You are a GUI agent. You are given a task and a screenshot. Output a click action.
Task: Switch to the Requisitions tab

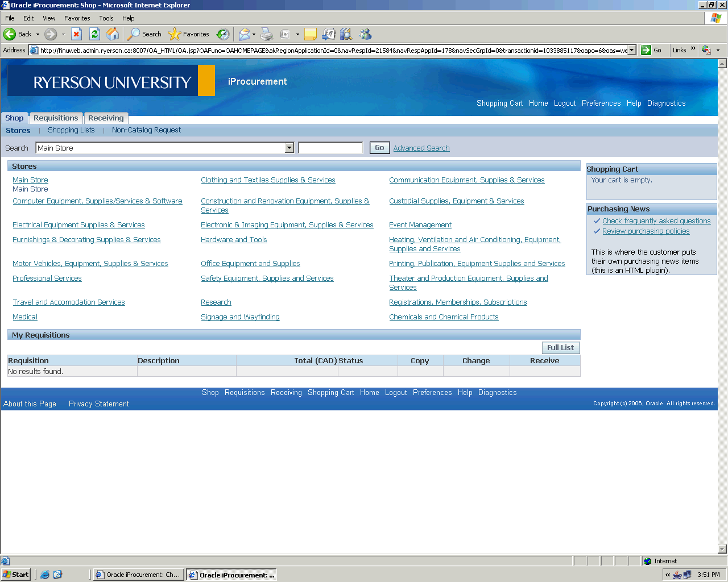click(x=56, y=118)
